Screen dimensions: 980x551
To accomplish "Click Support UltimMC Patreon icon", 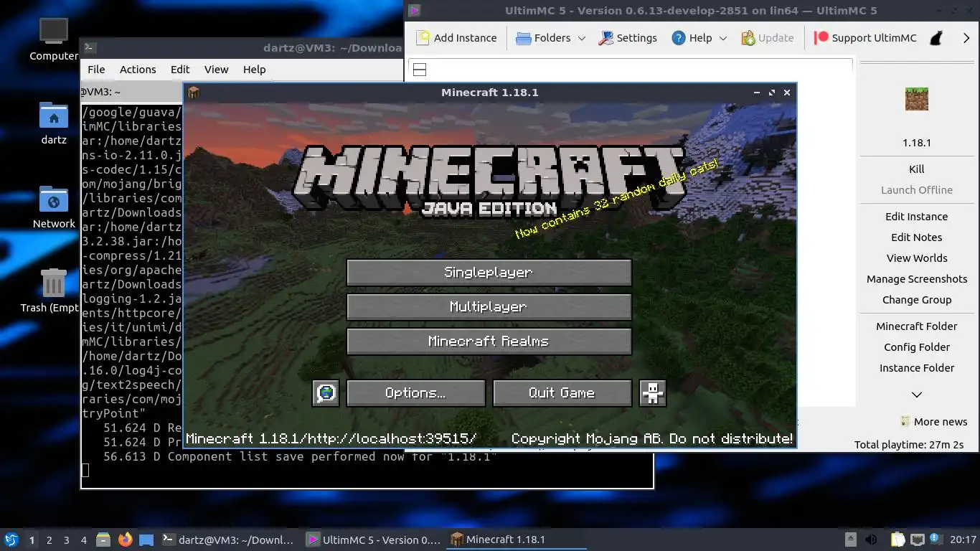I will coord(821,38).
